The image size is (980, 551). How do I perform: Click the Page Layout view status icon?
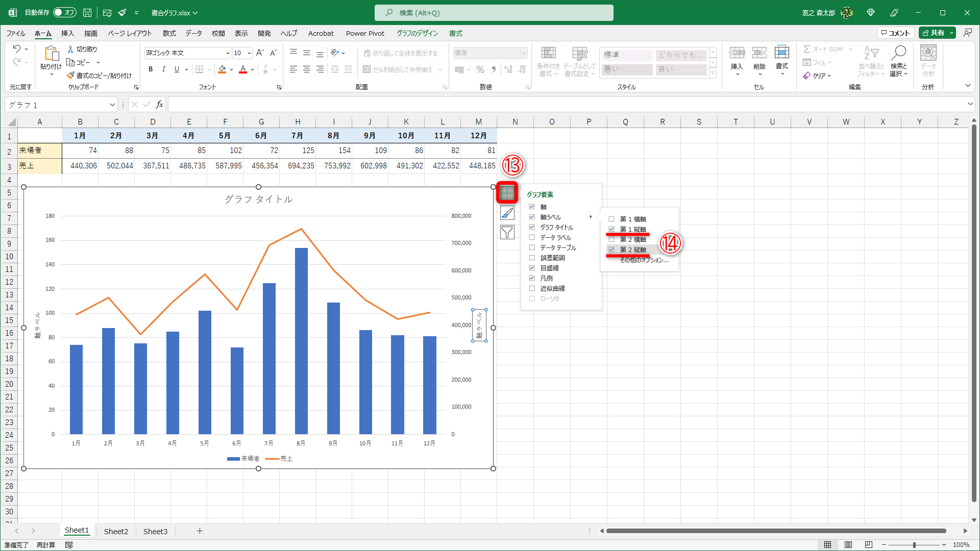(848, 545)
